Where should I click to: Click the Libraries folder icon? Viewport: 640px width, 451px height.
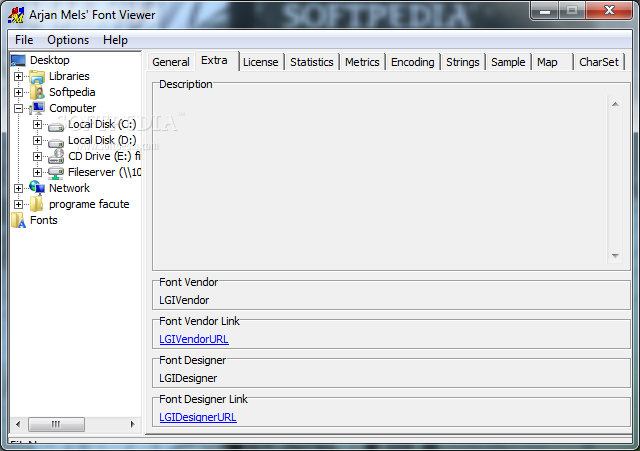point(37,76)
